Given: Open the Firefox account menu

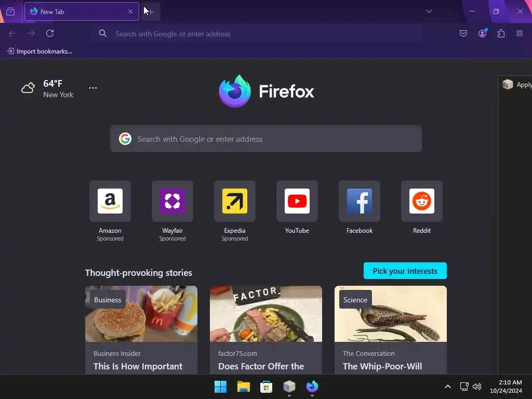Looking at the screenshot, I should pos(482,33).
